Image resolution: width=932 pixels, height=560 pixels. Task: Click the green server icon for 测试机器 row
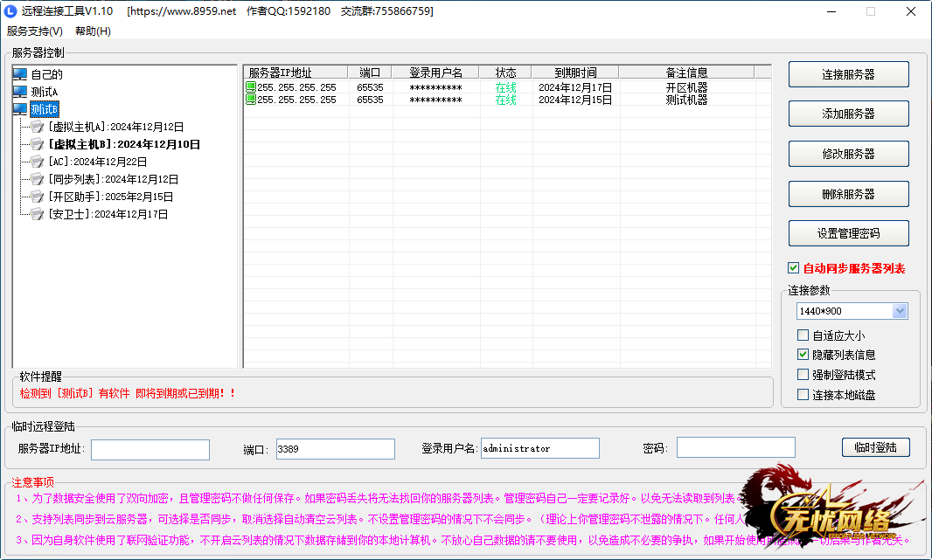pos(251,100)
